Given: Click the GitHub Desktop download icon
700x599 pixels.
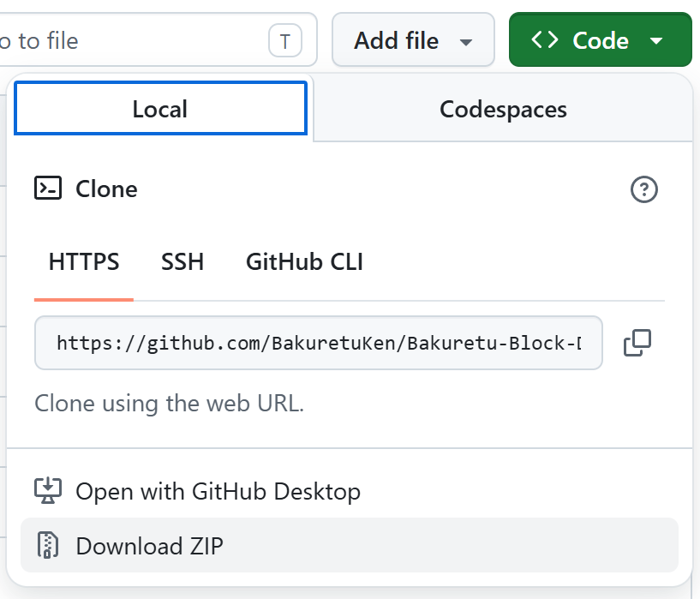Looking at the screenshot, I should pos(48,491).
